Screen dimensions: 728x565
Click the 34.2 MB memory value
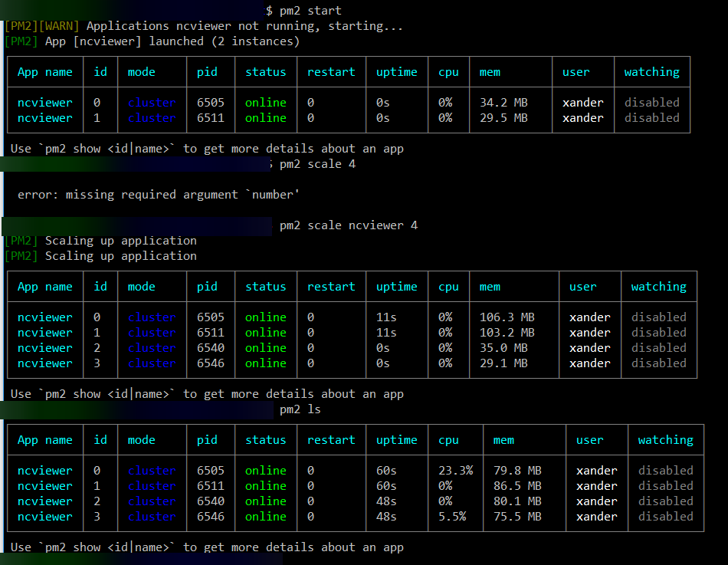(503, 103)
